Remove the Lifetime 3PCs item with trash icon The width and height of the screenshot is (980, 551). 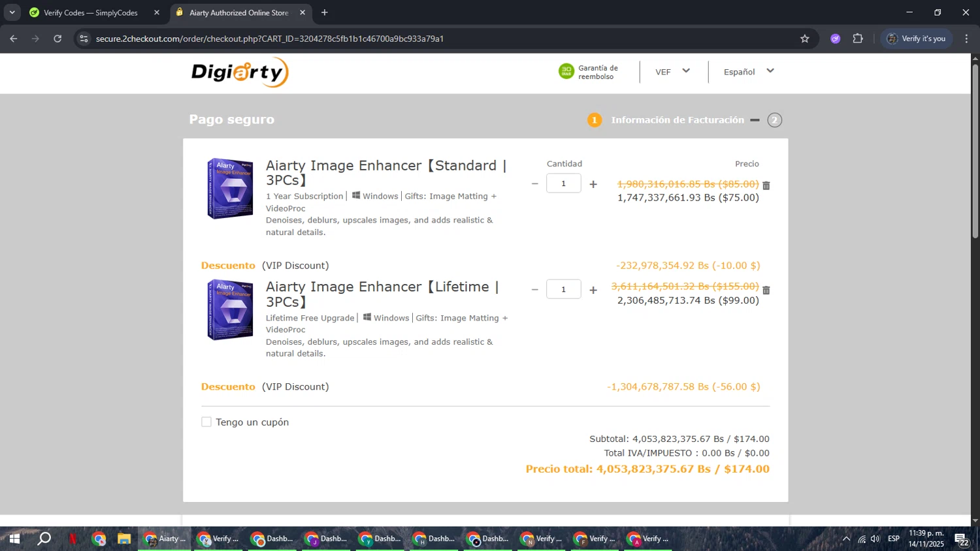(766, 290)
